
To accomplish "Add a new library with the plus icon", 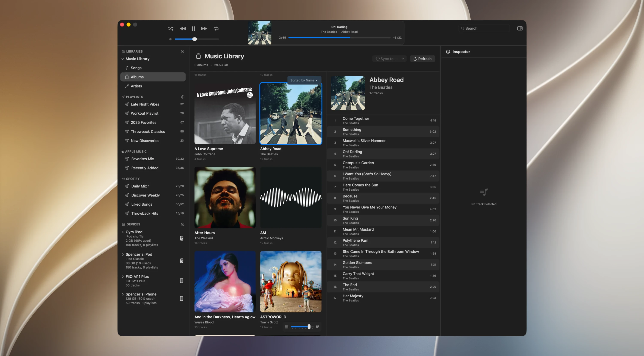I will (182, 51).
